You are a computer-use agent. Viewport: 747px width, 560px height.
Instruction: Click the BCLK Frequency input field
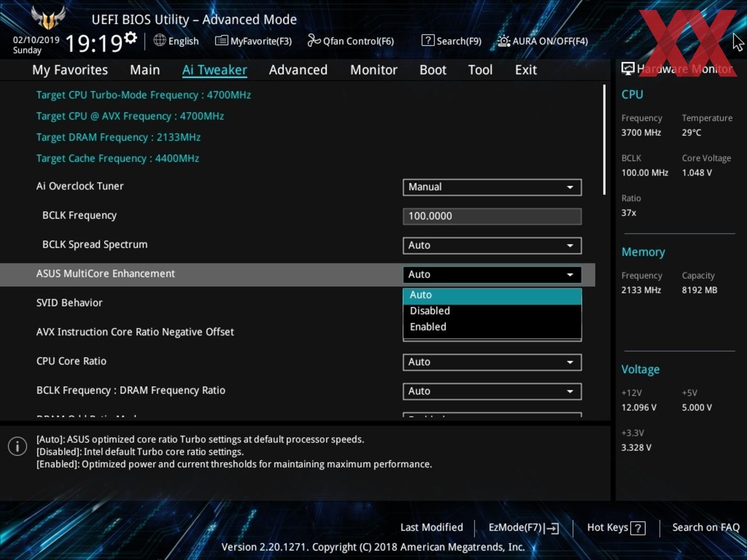492,216
